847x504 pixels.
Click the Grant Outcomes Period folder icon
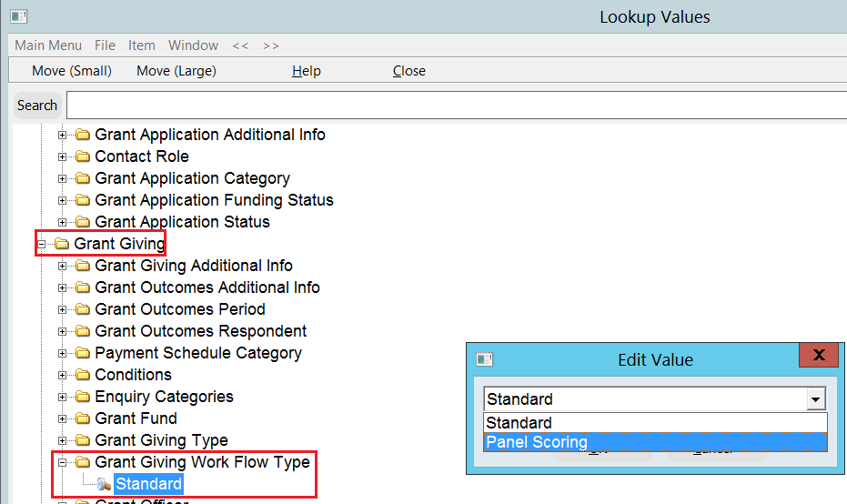83,309
